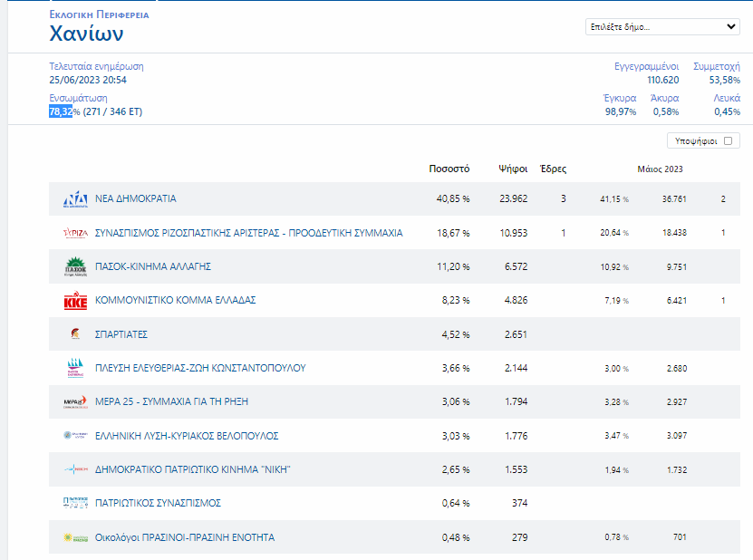
Task: Click the Συμμετοχή label
Action: (x=717, y=66)
